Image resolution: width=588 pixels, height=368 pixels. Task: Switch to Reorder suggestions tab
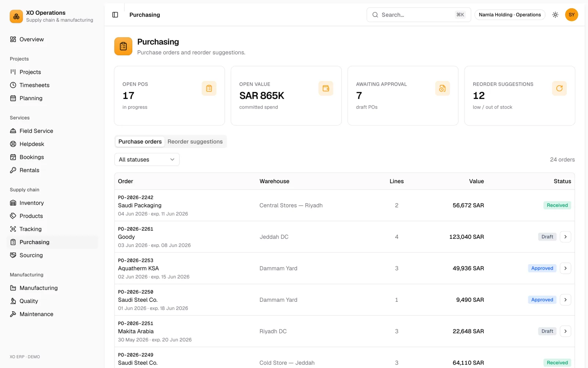[195, 142]
